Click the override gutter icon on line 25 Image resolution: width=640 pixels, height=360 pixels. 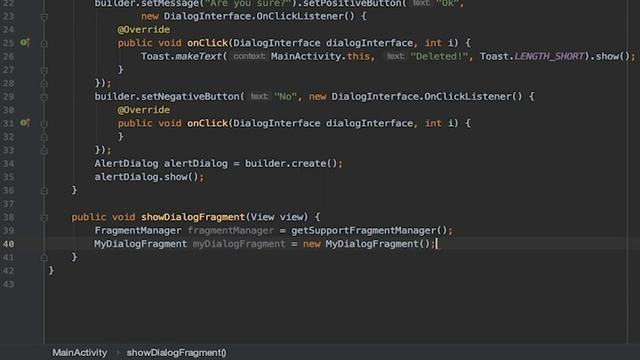pos(25,42)
